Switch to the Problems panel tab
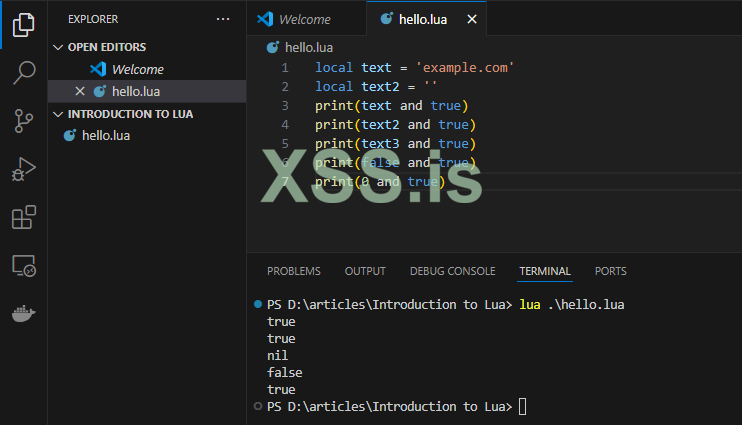The image size is (742, 425). pyautogui.click(x=294, y=271)
